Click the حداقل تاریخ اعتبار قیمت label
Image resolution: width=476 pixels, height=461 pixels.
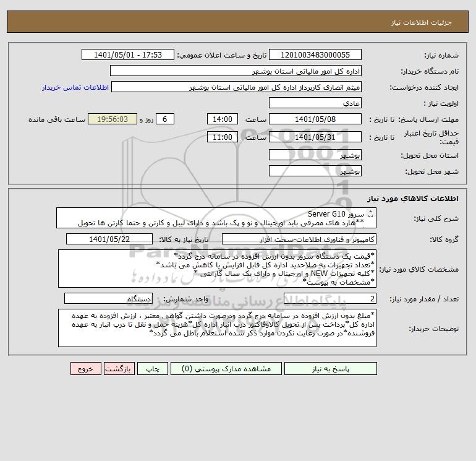(x=431, y=137)
